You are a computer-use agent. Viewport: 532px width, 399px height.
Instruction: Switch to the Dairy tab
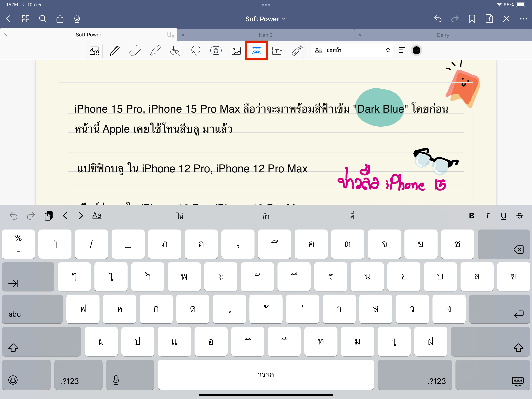[x=443, y=35]
